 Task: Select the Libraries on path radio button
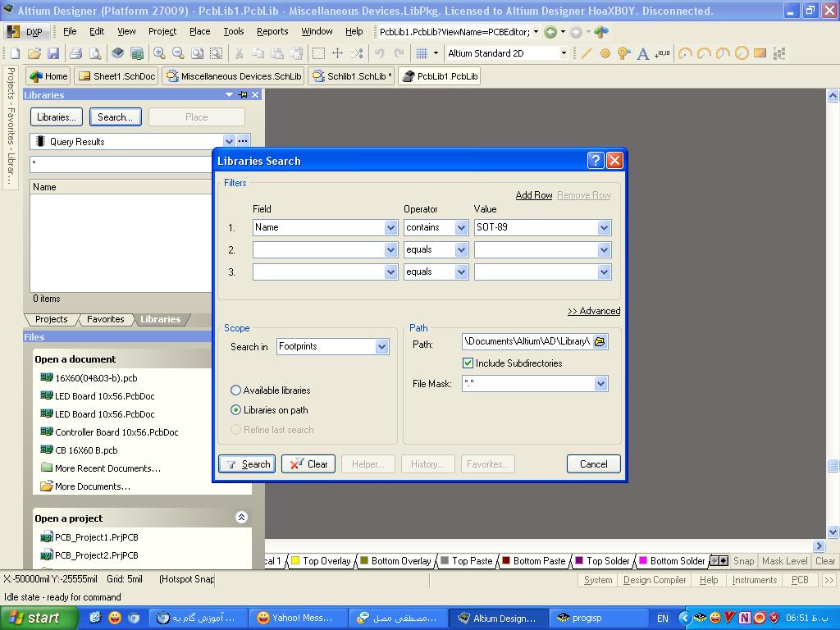tap(235, 410)
